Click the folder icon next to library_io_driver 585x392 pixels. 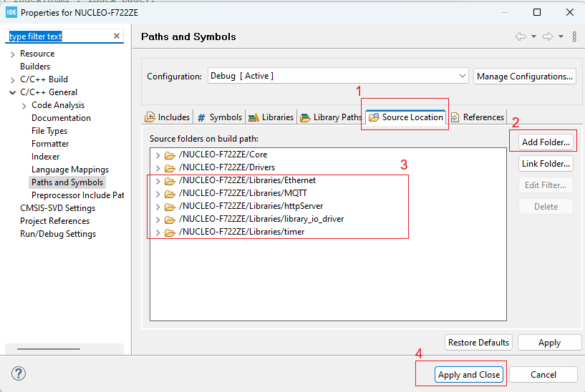click(x=170, y=220)
